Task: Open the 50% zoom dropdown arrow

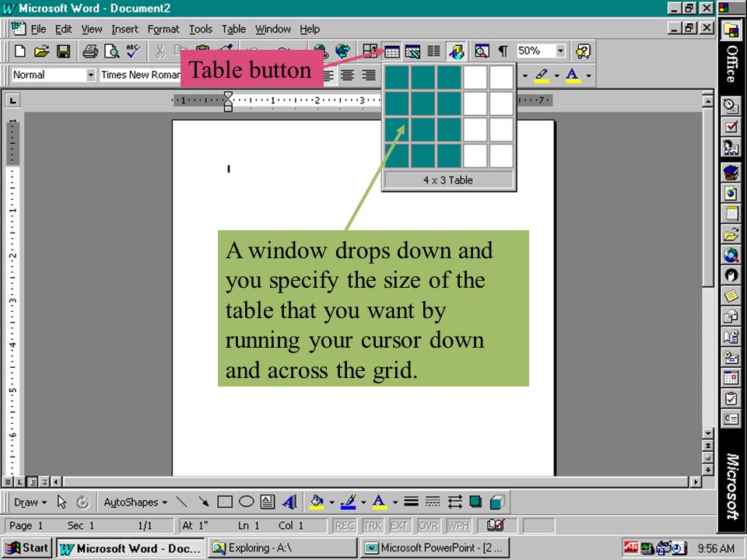Action: pyautogui.click(x=560, y=51)
